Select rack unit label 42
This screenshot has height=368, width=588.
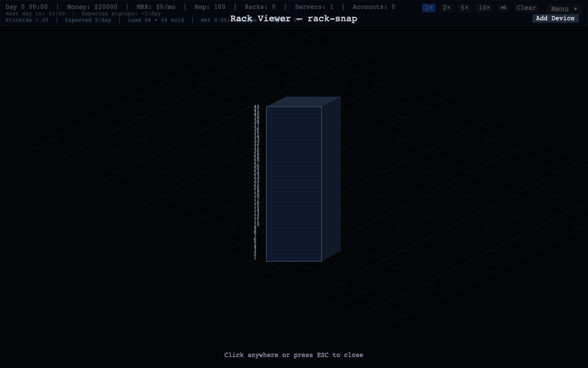coord(256,107)
